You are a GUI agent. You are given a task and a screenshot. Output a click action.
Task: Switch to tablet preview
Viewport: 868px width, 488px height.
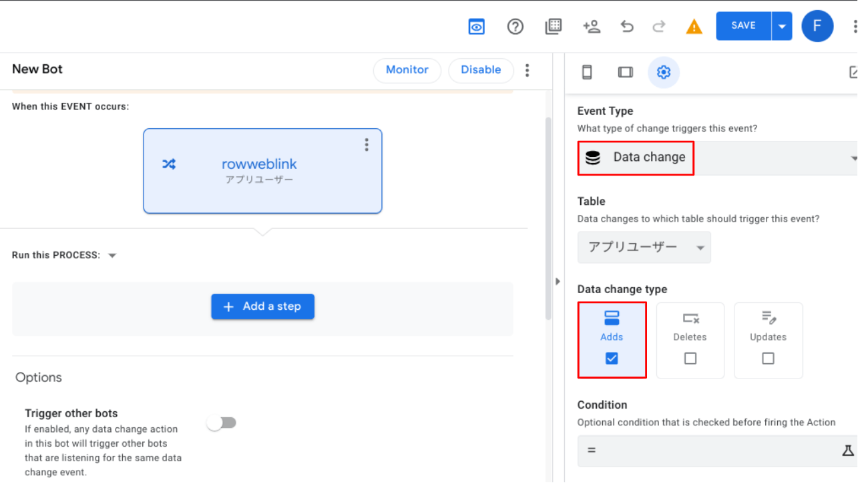(626, 72)
